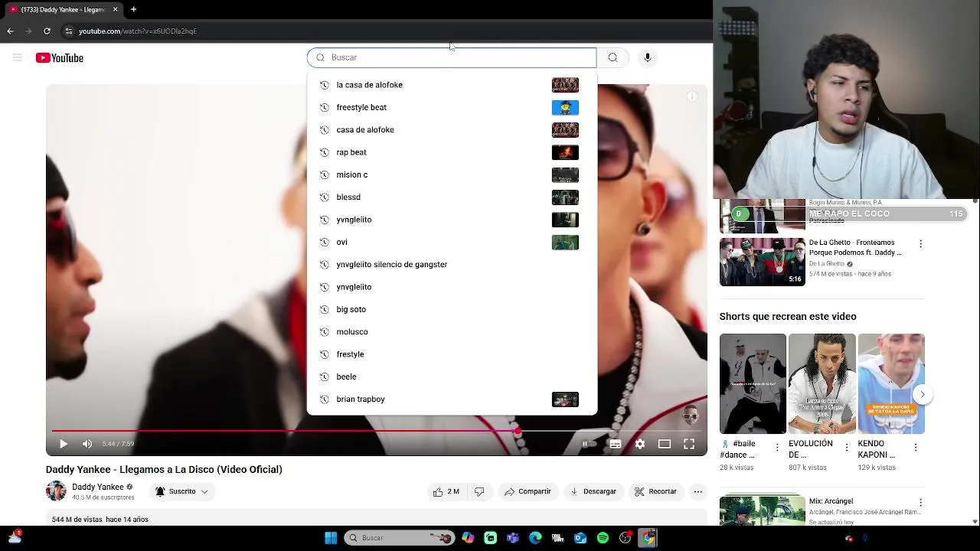980x551 pixels.
Task: Share video using Compartir button
Action: [x=528, y=491]
